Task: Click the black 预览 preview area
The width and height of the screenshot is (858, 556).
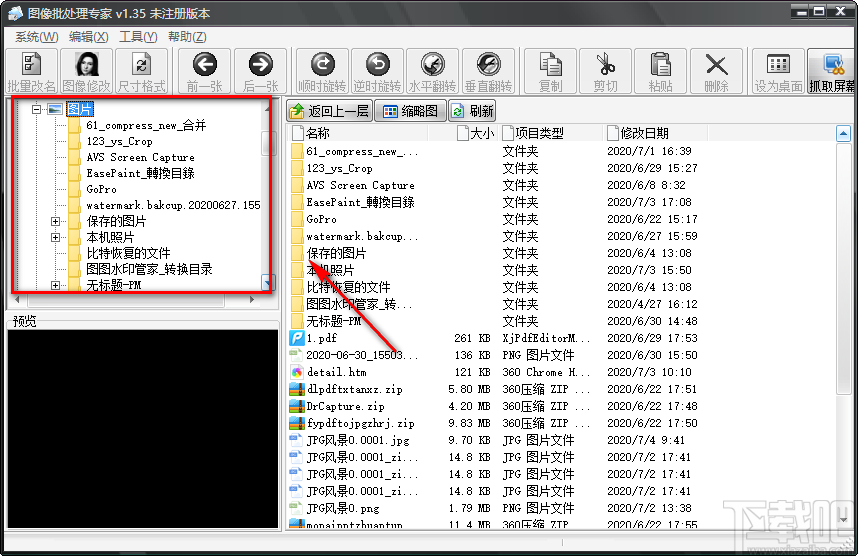Action: pos(143,428)
